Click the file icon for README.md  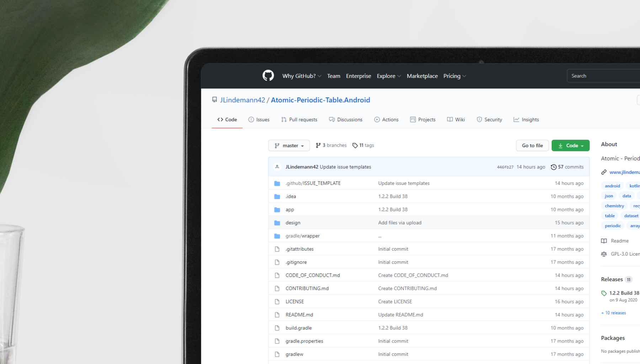point(277,315)
